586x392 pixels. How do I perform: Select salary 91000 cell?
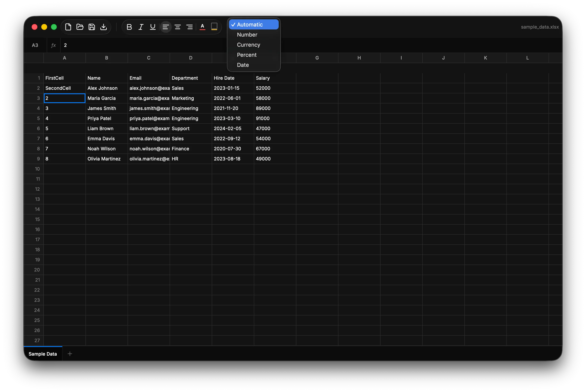pos(275,118)
